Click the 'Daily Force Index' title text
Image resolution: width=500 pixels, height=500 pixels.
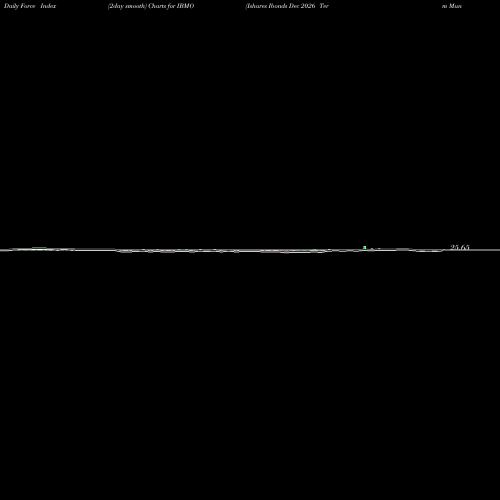click(x=30, y=6)
